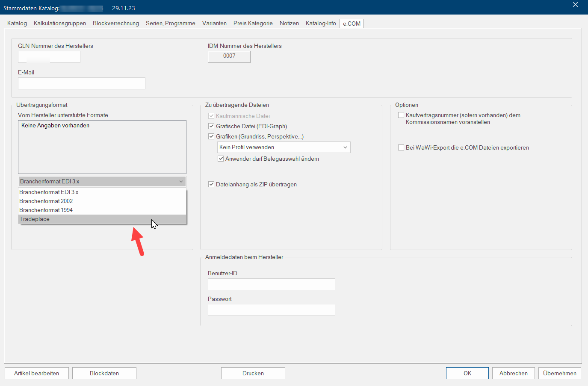Enable Bei WaWi-Export e.COM Dateien exportieren
The height and width of the screenshot is (386, 588).
[401, 147]
